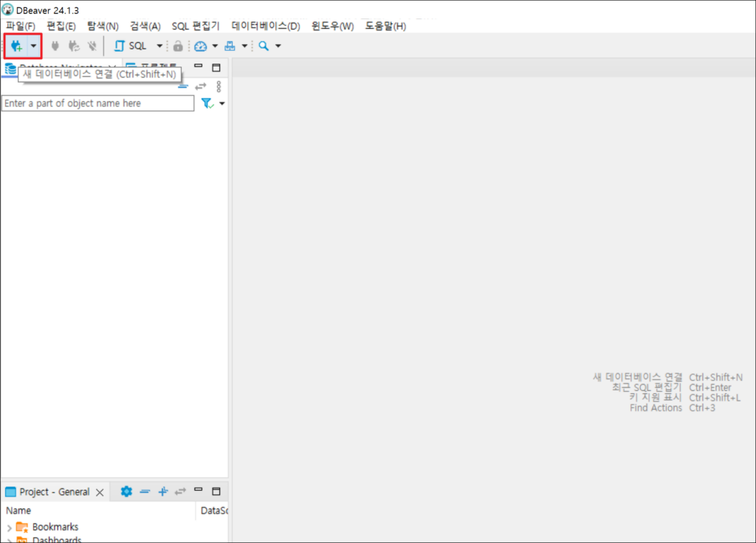Collapse all in Project - General panel

(x=145, y=491)
